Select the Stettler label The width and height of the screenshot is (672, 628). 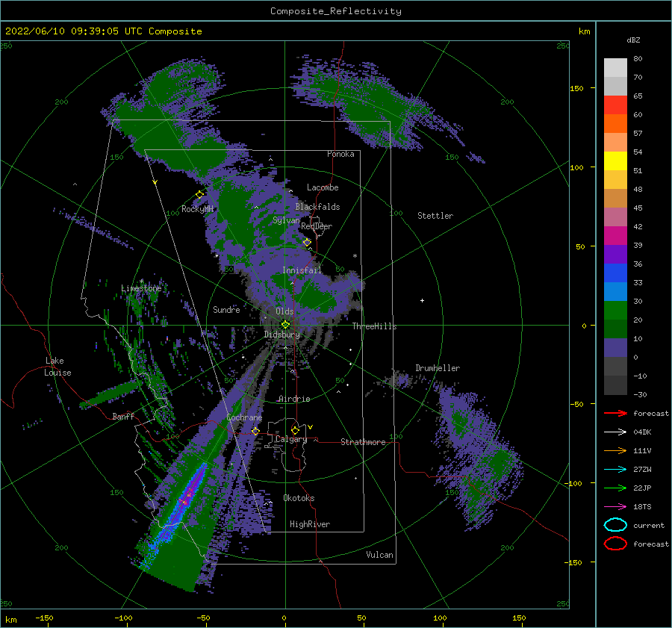435,216
